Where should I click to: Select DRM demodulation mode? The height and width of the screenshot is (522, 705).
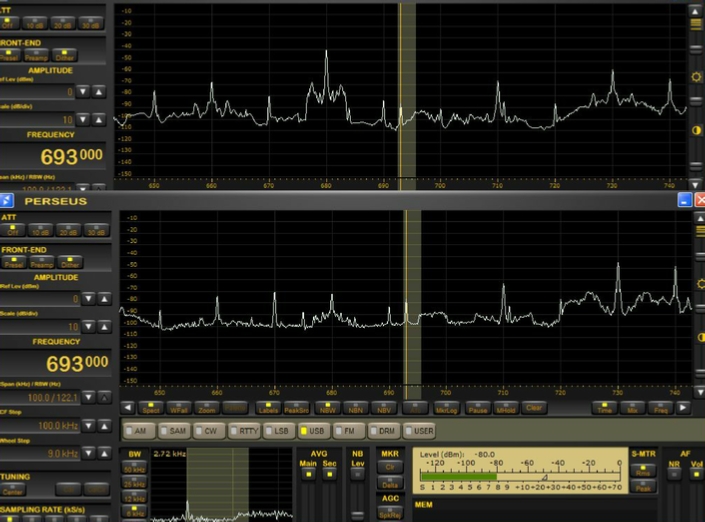385,430
